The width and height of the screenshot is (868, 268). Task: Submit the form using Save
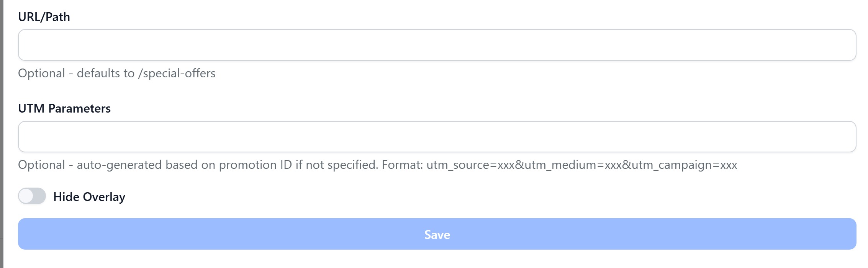pyautogui.click(x=437, y=234)
